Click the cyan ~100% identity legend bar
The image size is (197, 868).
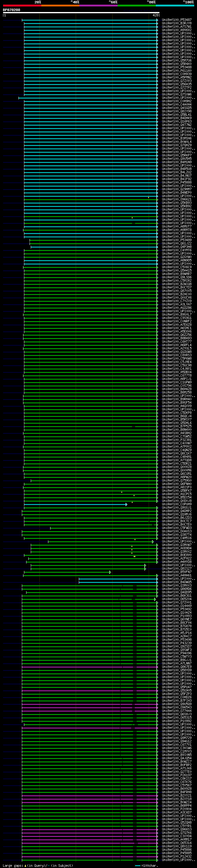[x=175, y=6]
